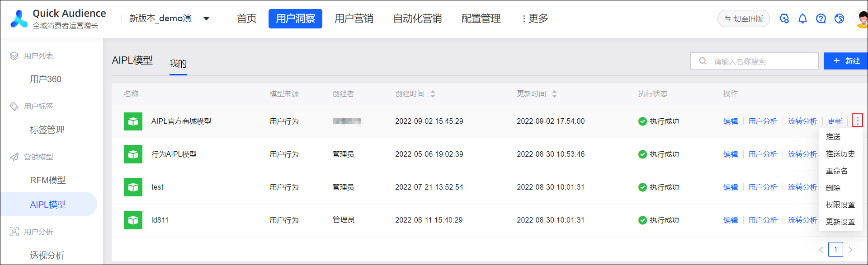Switch to the 我的 tab

pyautogui.click(x=178, y=64)
